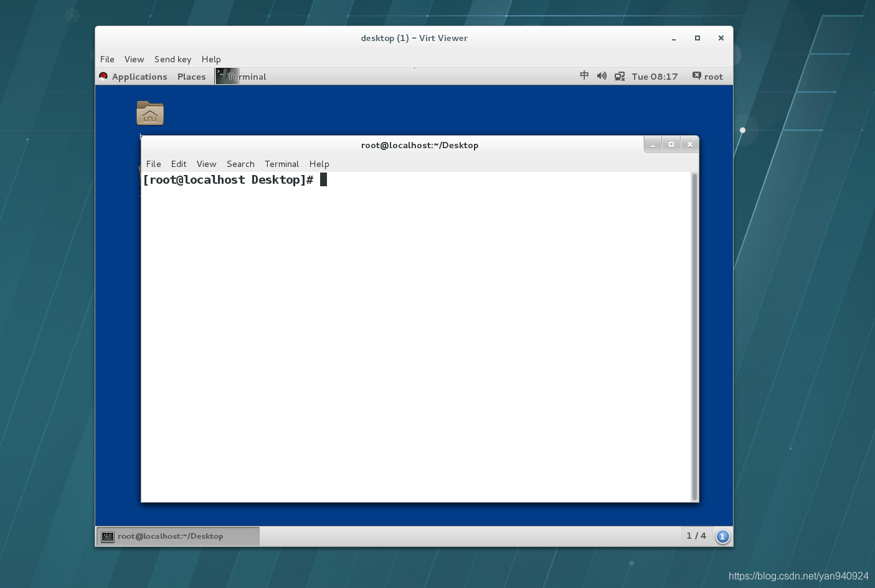The height and width of the screenshot is (588, 875).
Task: Click the Tue 08:17 clock
Action: pos(655,77)
